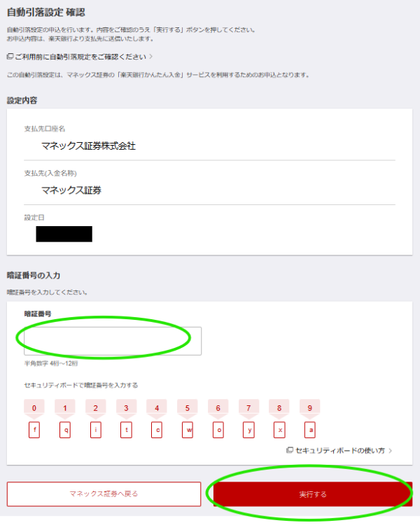420x525 pixels.
Task: Open the 自動引落規定 confirmation link
Action: (x=80, y=57)
